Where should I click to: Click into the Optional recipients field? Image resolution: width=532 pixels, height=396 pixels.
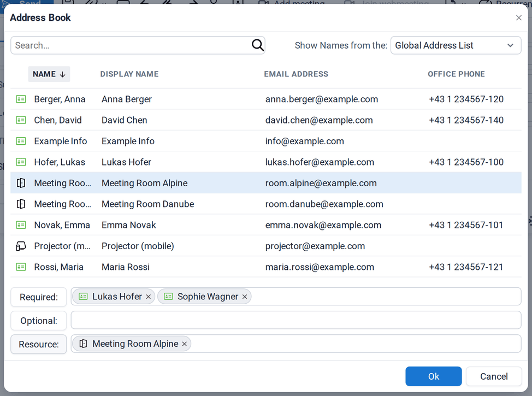(296, 320)
